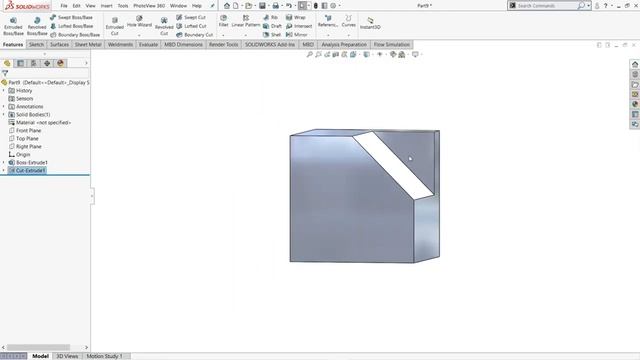Click the Open file icon

click(248, 6)
